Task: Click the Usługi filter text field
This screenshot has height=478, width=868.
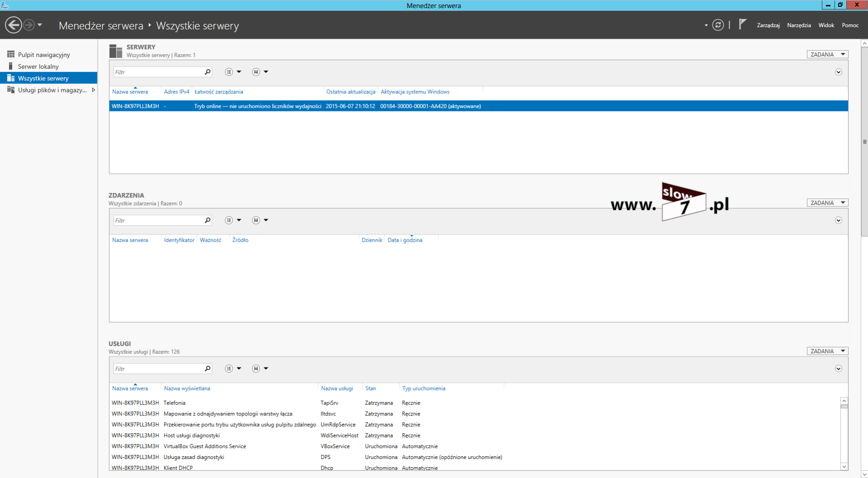Action: [x=158, y=369]
